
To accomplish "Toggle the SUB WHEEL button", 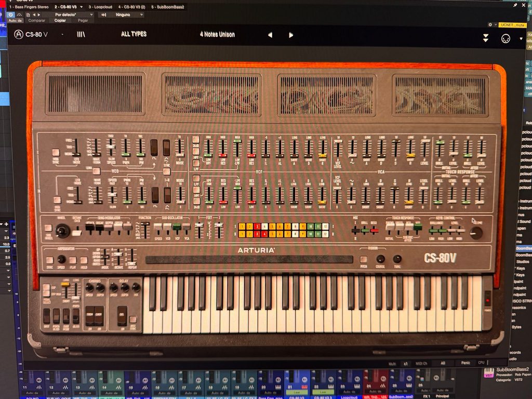I will click(48, 228).
